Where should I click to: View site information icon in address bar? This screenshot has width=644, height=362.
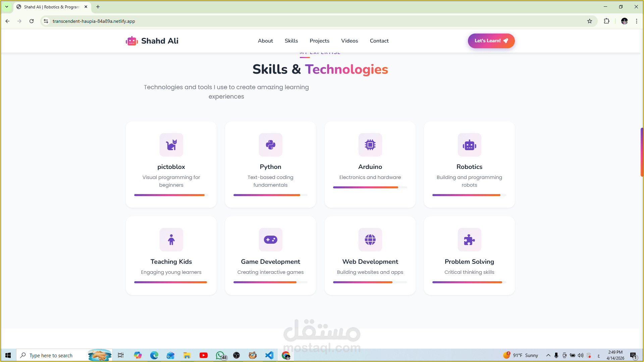click(46, 21)
